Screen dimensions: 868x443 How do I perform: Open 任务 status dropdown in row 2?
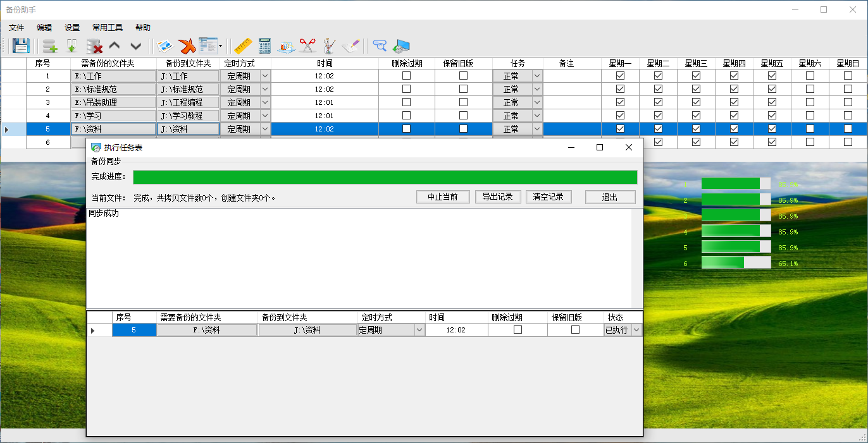pyautogui.click(x=537, y=89)
